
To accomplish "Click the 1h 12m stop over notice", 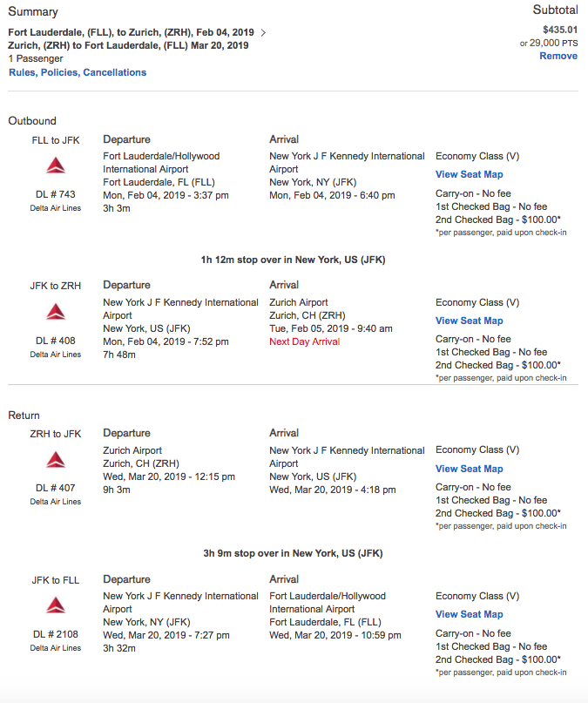I will pyautogui.click(x=293, y=260).
